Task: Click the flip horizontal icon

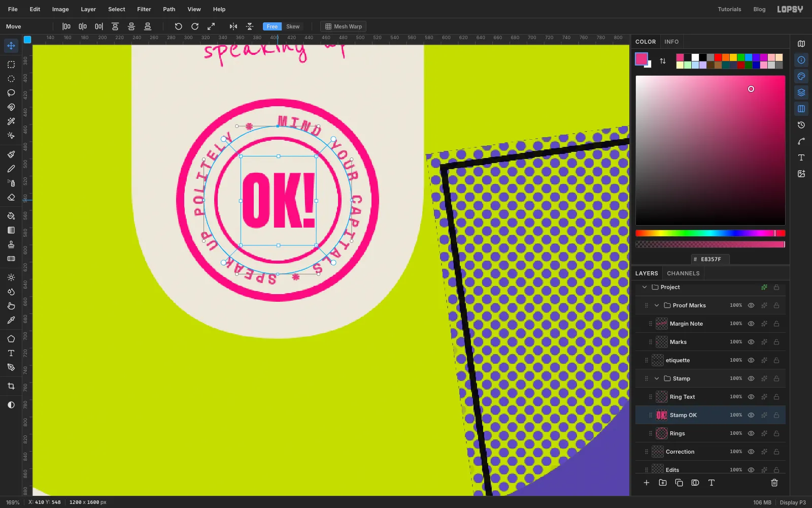Action: (x=233, y=26)
